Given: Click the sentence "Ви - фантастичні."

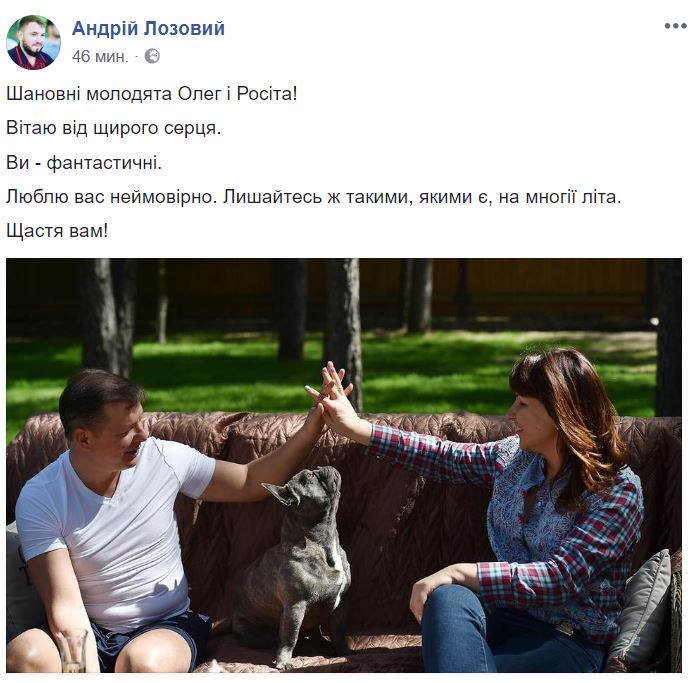Looking at the screenshot, I should click(x=84, y=163).
